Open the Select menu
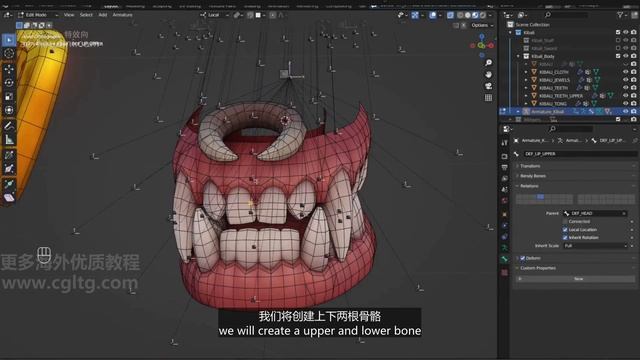Viewport: 640px width, 360px height. pos(86,15)
